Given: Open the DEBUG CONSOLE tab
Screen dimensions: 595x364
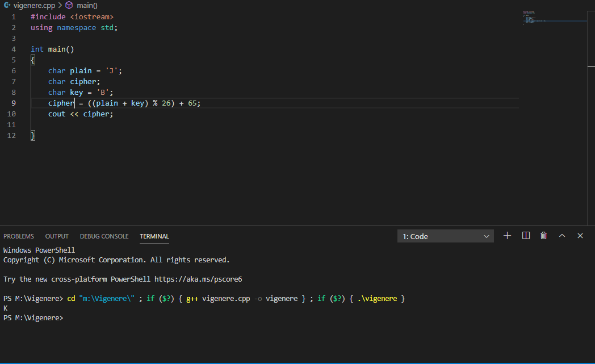Looking at the screenshot, I should (104, 236).
